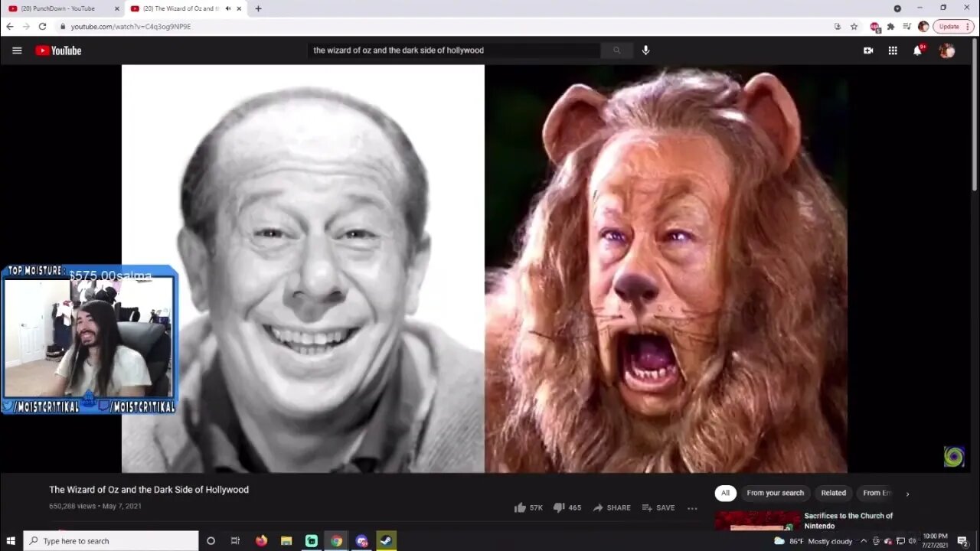Open the Create video camera icon
The height and width of the screenshot is (551, 980).
(x=868, y=51)
